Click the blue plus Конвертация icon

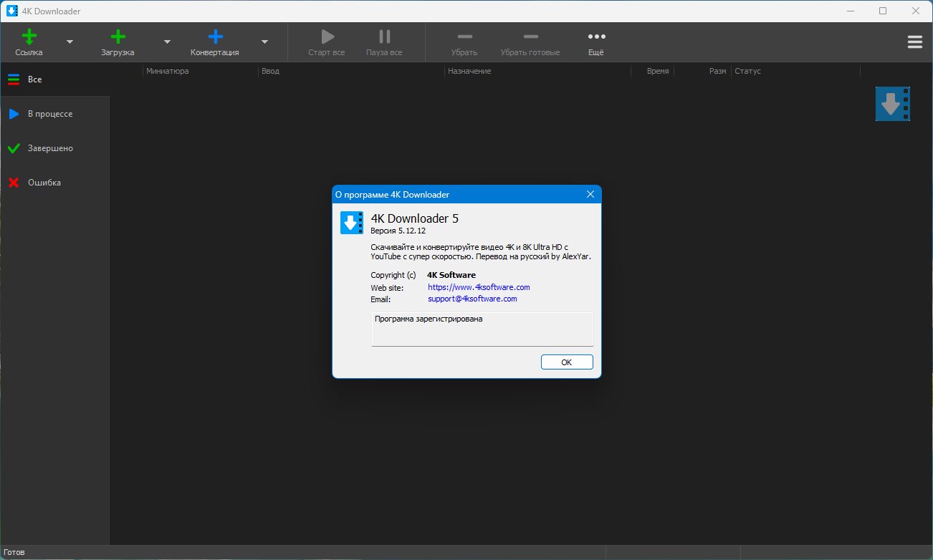pyautogui.click(x=215, y=37)
